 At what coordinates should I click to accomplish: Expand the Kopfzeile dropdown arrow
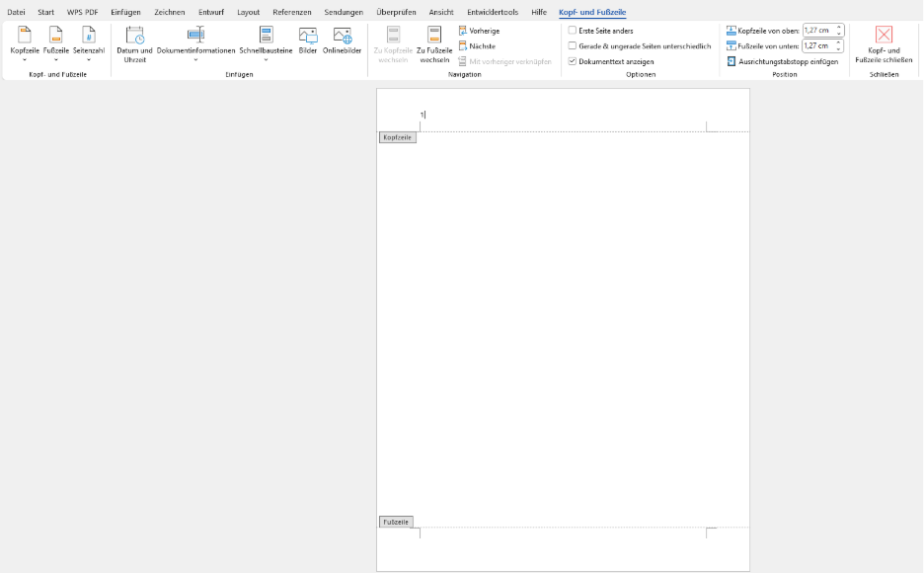[x=24, y=59]
